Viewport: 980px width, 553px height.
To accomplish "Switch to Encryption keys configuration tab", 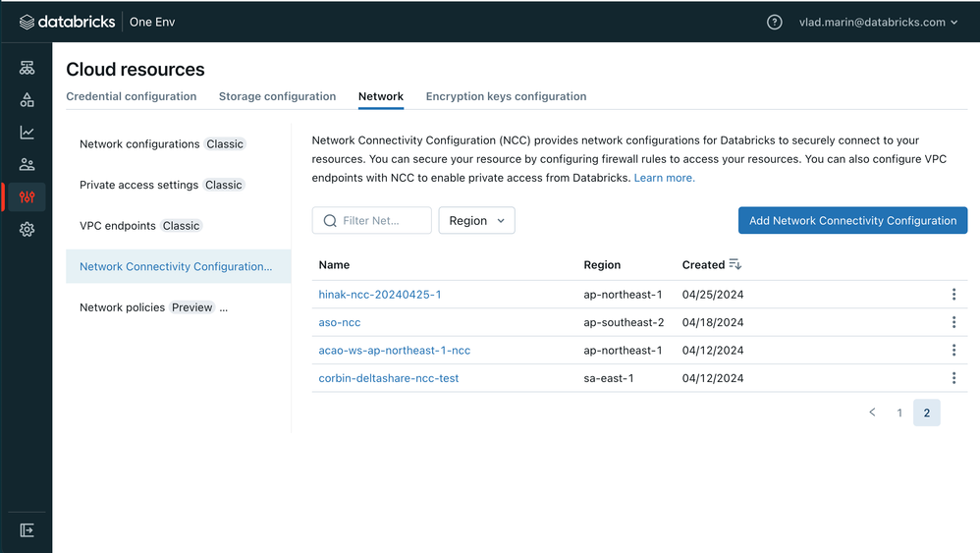I will [506, 96].
